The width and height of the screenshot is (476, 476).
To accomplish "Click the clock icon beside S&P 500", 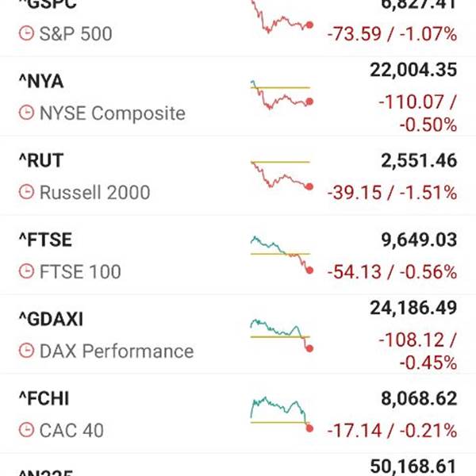I will 26,34.
